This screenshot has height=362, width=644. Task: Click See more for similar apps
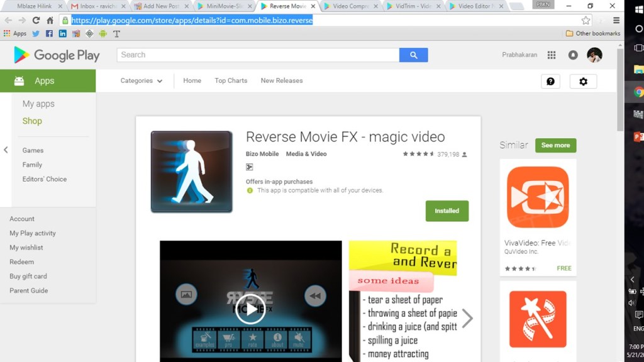[555, 145]
